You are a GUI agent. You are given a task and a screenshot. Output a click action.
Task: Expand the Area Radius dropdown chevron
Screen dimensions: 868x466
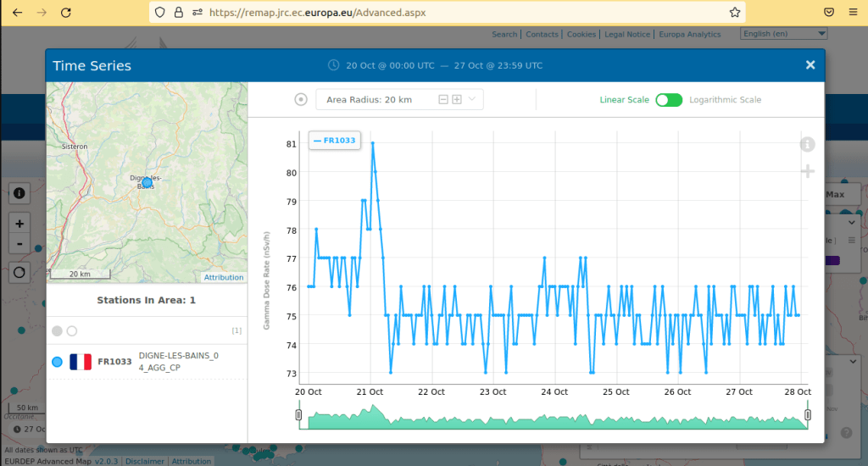(472, 100)
